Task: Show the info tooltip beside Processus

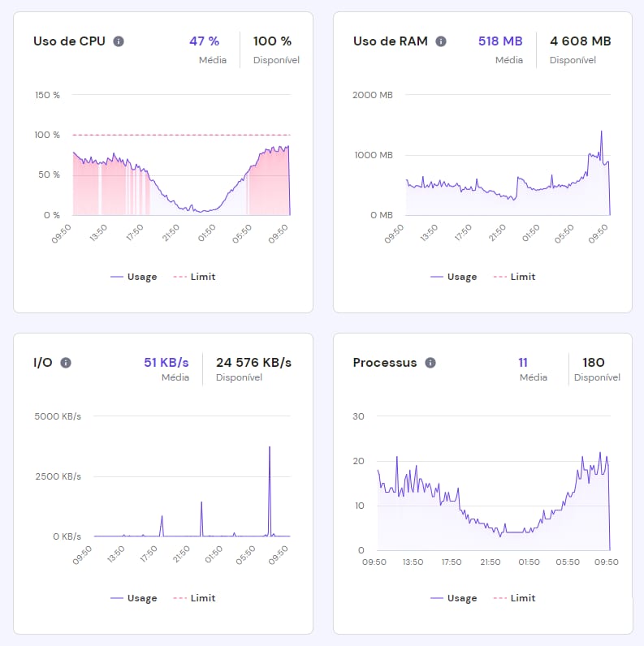Action: (430, 363)
